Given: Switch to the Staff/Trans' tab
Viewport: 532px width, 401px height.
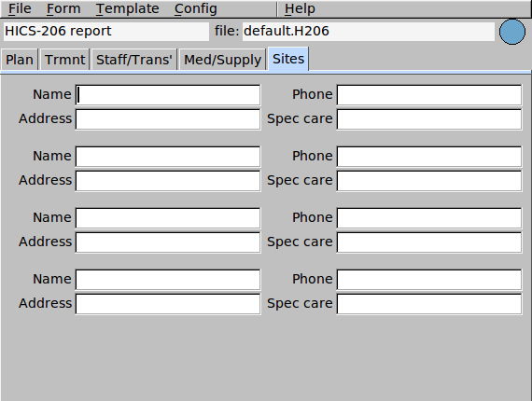Looking at the screenshot, I should click(134, 60).
